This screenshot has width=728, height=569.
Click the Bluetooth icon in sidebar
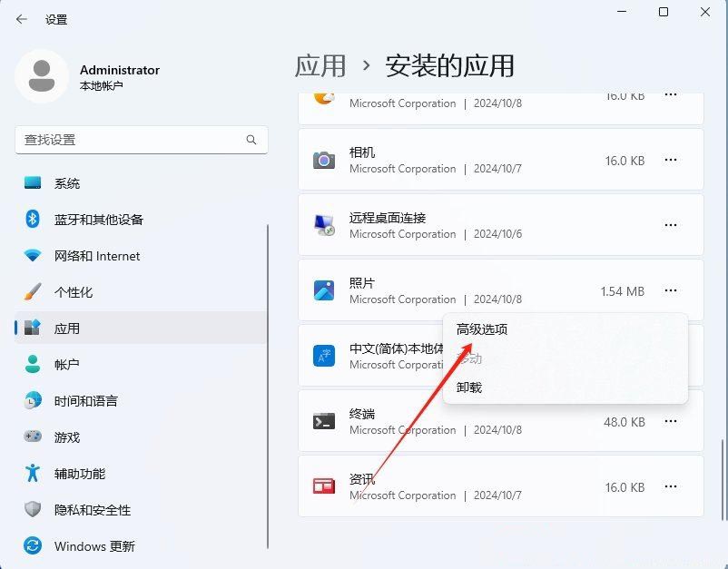(x=33, y=219)
